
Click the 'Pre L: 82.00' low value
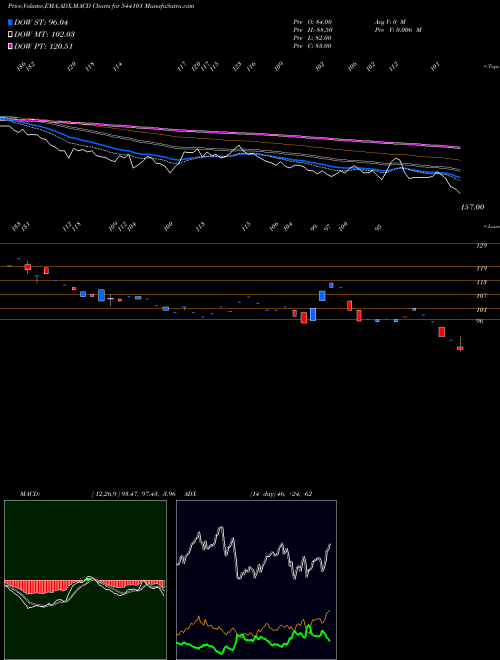[x=313, y=38]
